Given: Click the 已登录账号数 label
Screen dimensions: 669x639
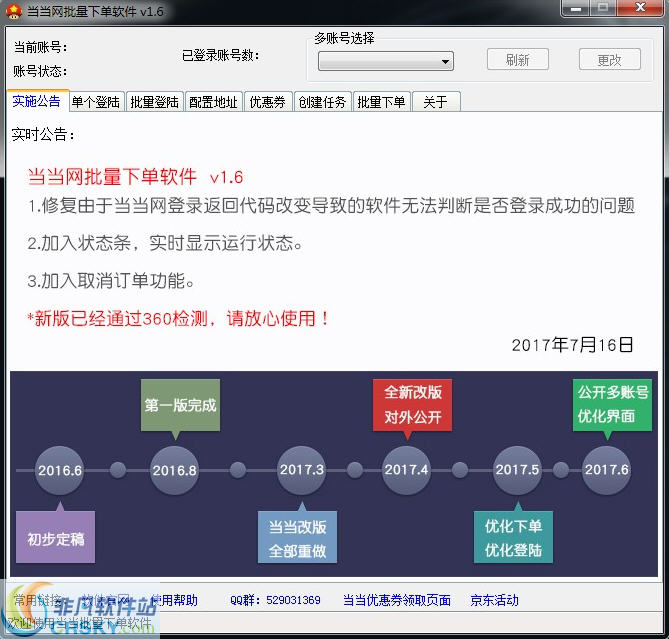Looking at the screenshot, I should pyautogui.click(x=221, y=55).
